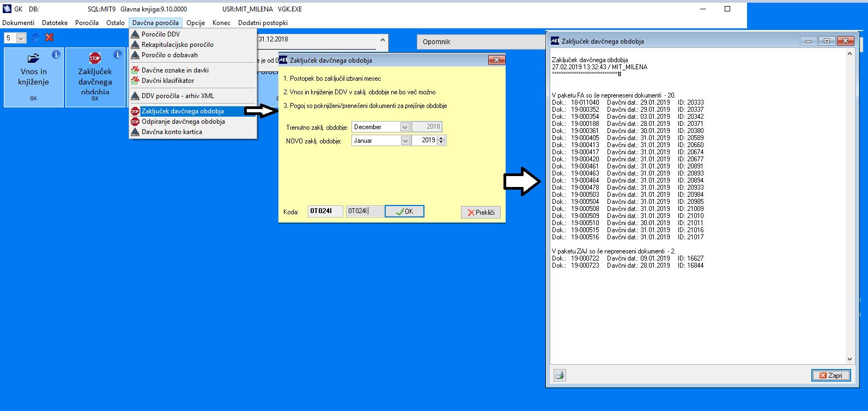
Task: Expand the Trenutno zaklj. obdobje month dropdown
Action: coord(405,126)
